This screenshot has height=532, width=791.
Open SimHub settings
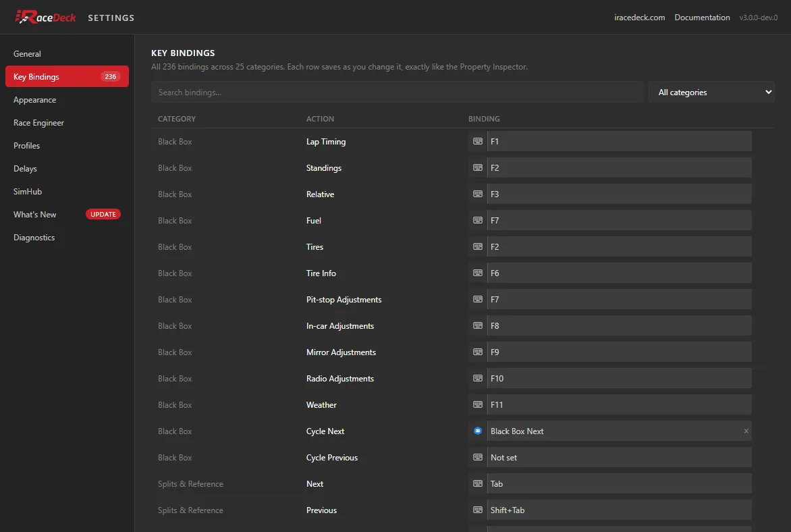point(67,191)
